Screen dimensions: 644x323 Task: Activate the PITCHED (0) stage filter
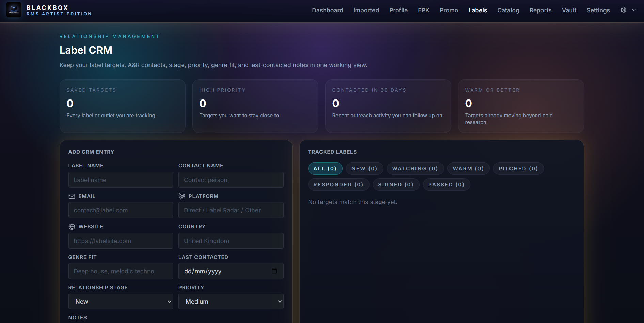tap(518, 168)
